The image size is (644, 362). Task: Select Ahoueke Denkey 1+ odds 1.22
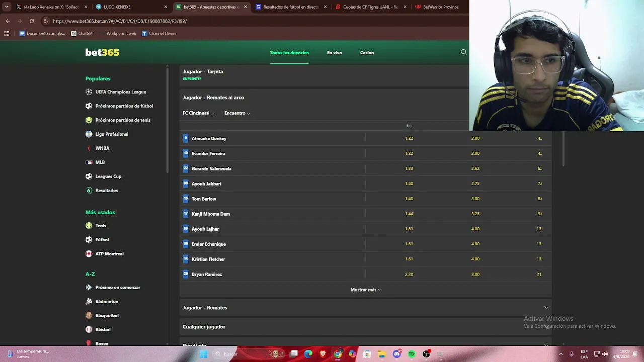(x=409, y=138)
